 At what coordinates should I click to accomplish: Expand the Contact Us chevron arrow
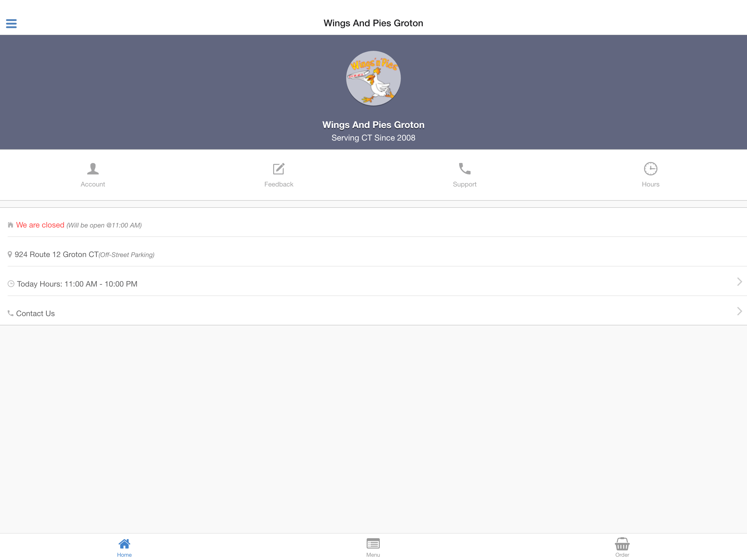[x=739, y=311]
